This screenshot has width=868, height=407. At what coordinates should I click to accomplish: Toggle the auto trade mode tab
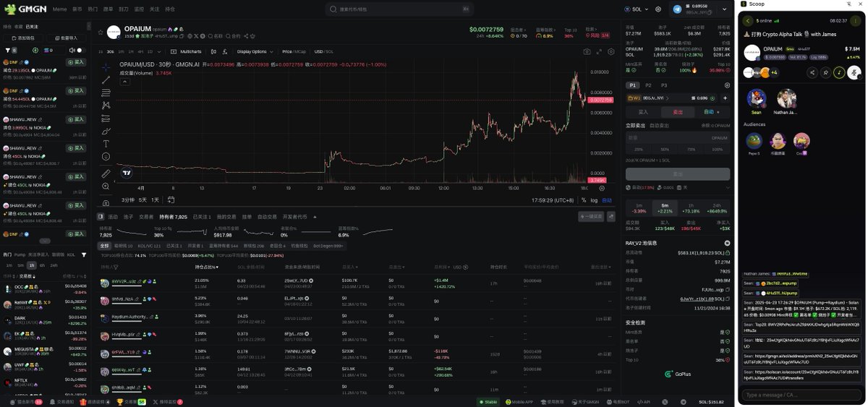coord(711,112)
